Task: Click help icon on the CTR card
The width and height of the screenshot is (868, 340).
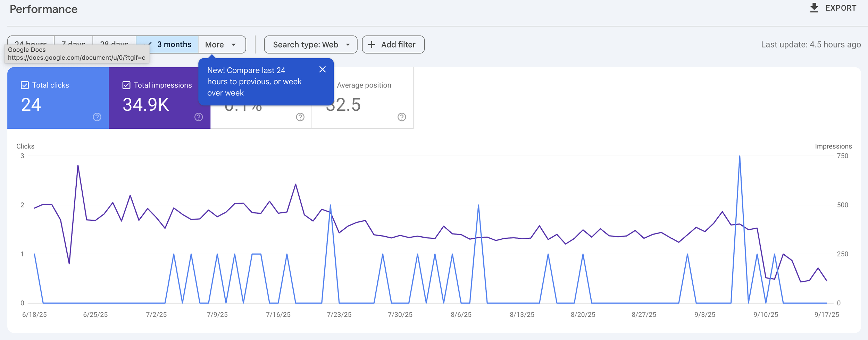Action: [300, 117]
